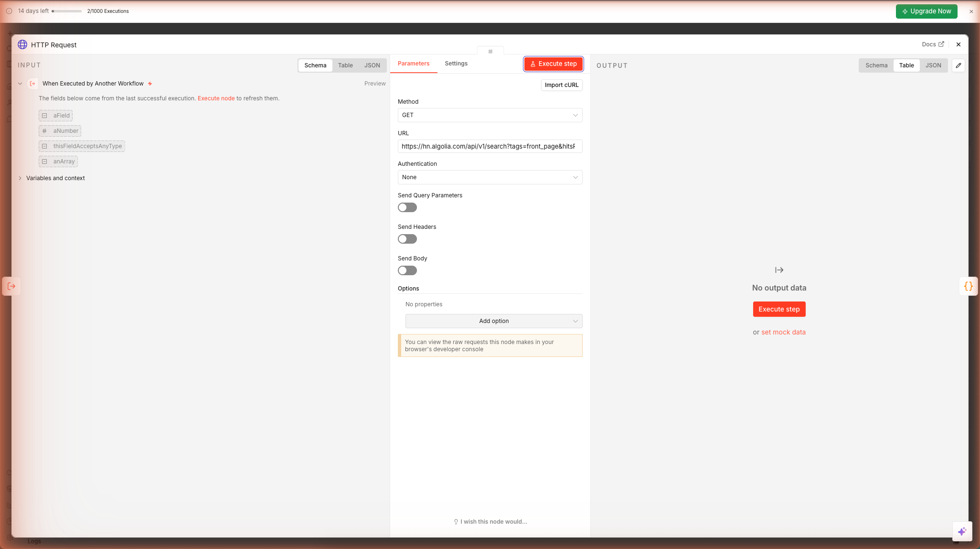Image resolution: width=980 pixels, height=549 pixels.
Task: Click the set mock data link
Action: click(x=783, y=332)
